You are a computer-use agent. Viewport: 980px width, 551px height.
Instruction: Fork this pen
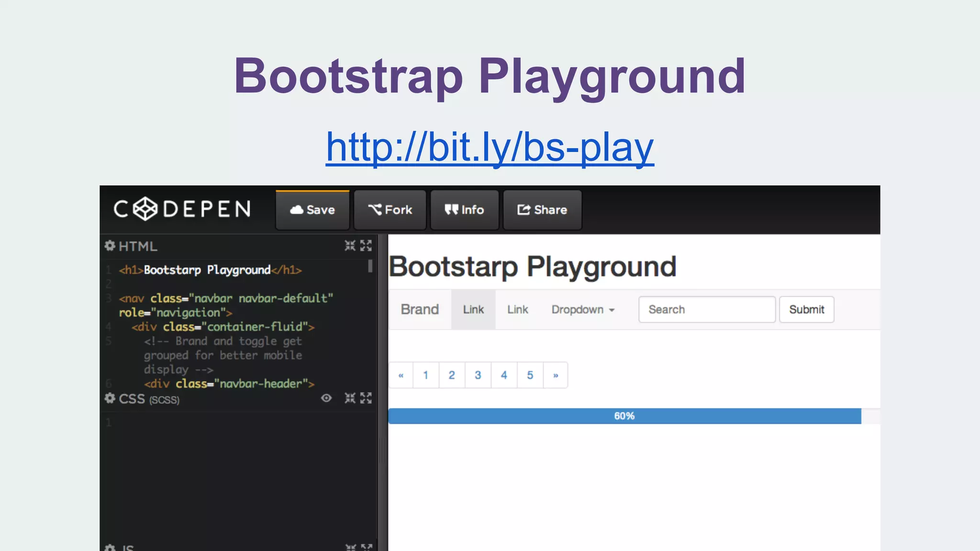click(x=390, y=210)
